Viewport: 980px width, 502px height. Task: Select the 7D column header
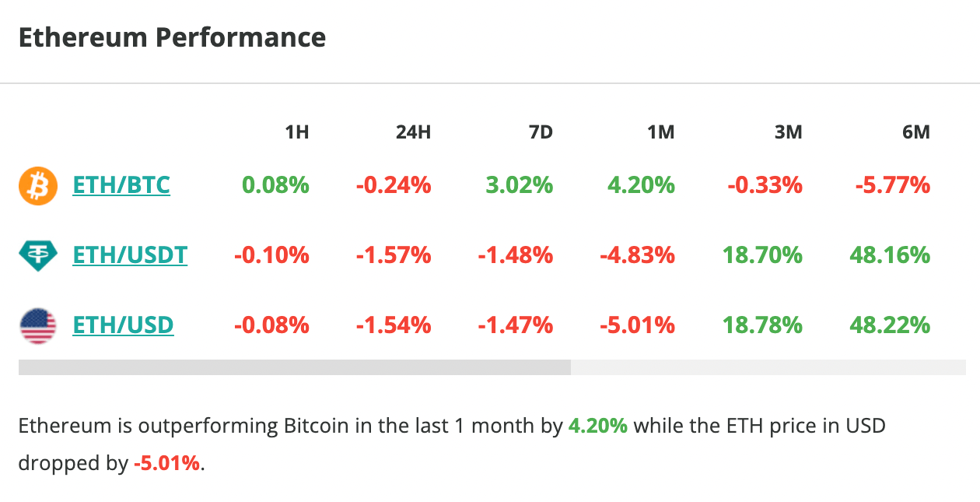click(x=540, y=132)
